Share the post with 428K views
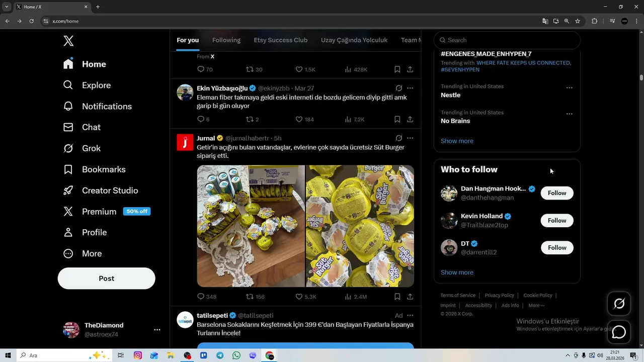This screenshot has width=644, height=362. pyautogui.click(x=410, y=69)
